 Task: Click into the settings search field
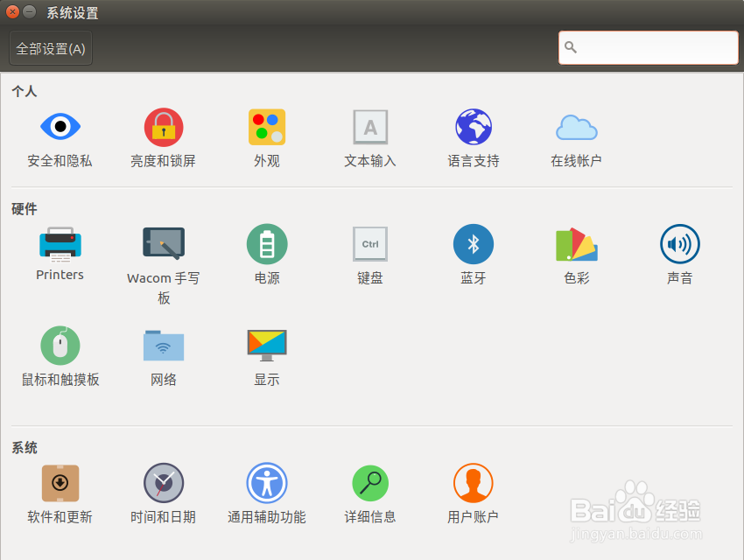tap(648, 47)
